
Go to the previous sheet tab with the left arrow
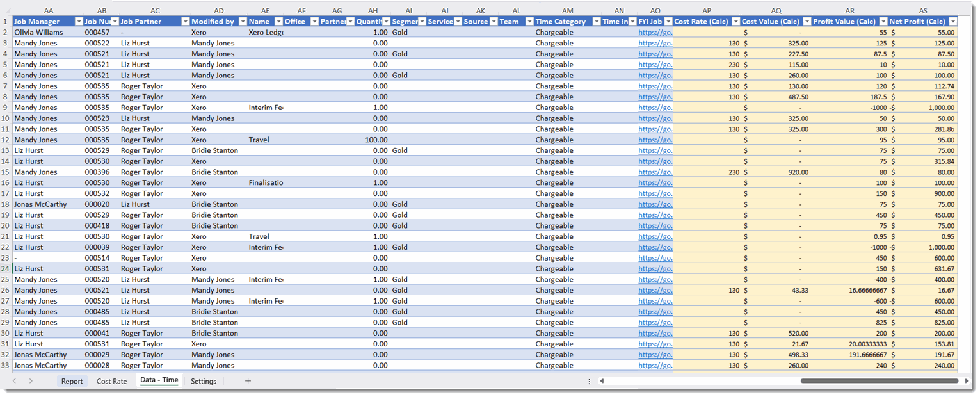[x=15, y=381]
